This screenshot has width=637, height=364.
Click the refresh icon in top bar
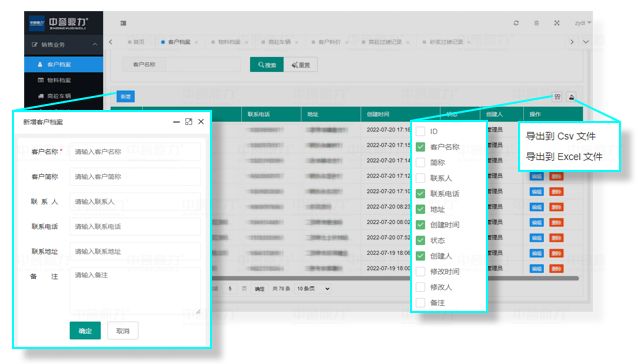click(516, 23)
